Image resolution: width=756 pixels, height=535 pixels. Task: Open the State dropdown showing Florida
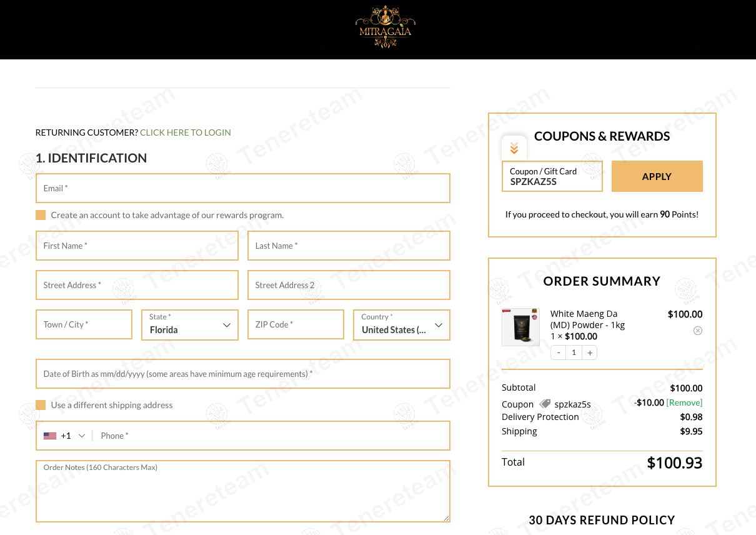[190, 325]
